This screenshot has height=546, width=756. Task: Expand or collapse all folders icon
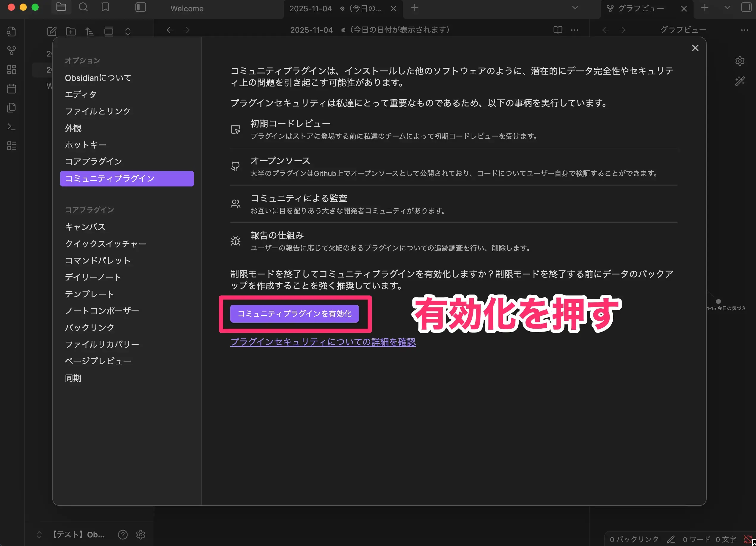(x=128, y=31)
